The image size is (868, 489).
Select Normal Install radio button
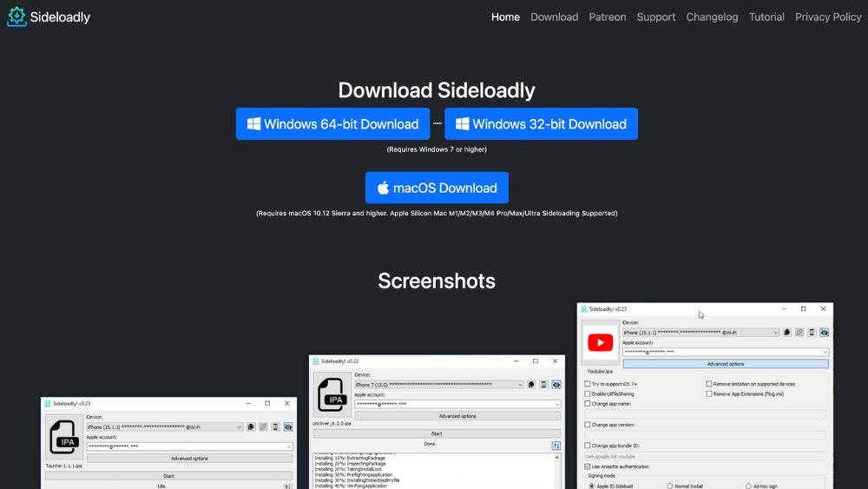(x=670, y=486)
